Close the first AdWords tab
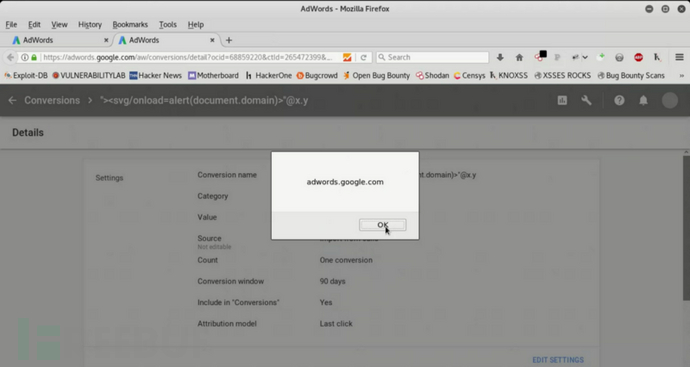 (x=106, y=40)
